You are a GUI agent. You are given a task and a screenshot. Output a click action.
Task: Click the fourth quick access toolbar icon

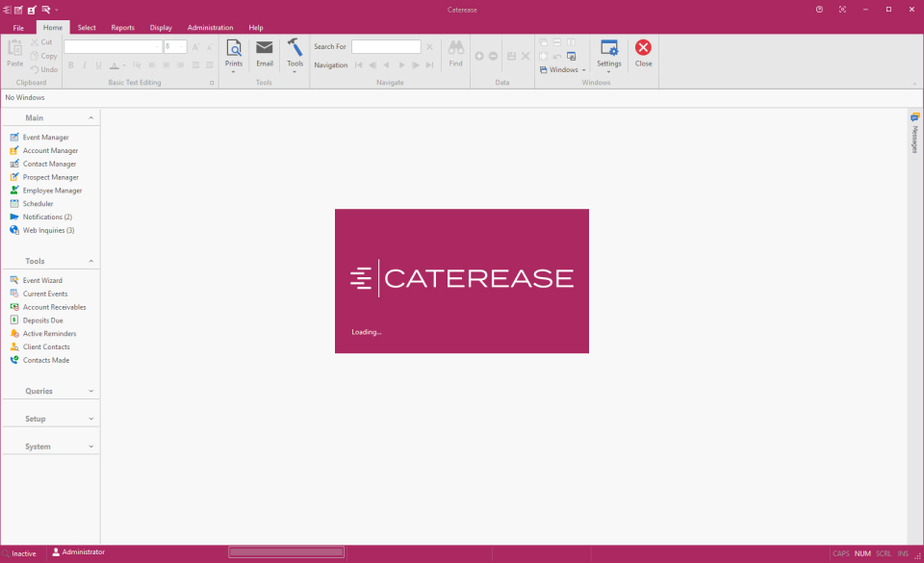coord(45,10)
